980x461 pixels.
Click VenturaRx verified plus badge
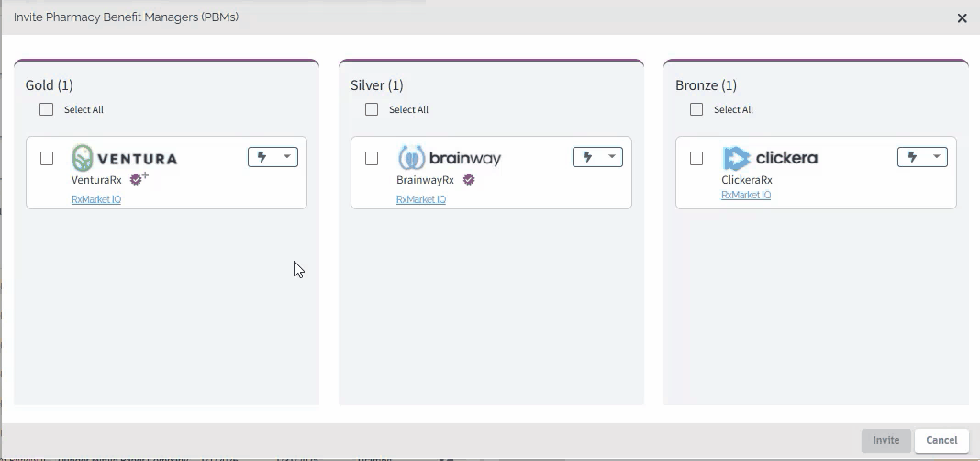(139, 178)
